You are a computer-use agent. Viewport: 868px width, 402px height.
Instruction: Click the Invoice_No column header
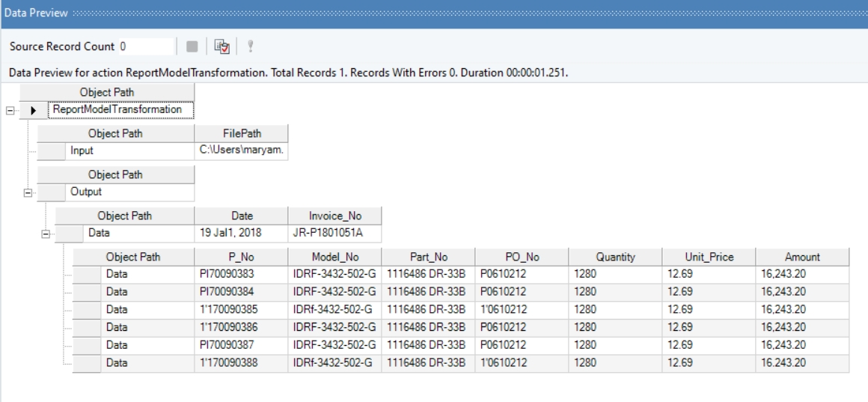[334, 216]
